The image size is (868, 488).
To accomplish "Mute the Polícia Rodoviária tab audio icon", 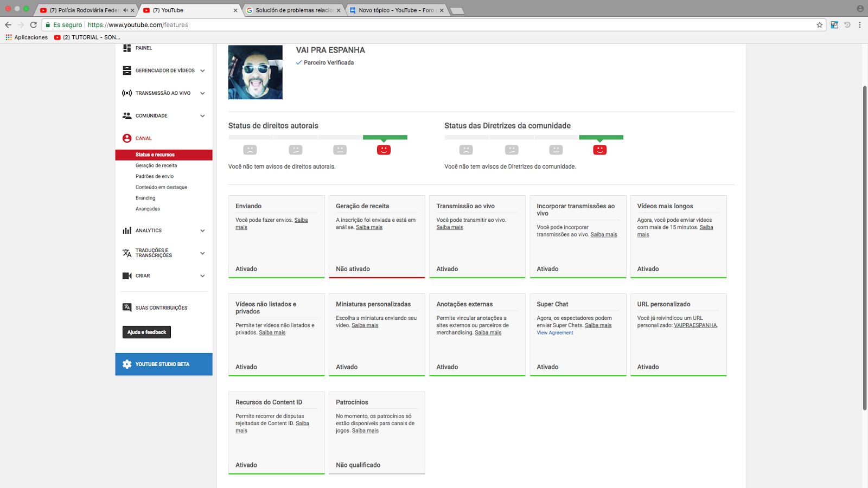I will (x=125, y=10).
